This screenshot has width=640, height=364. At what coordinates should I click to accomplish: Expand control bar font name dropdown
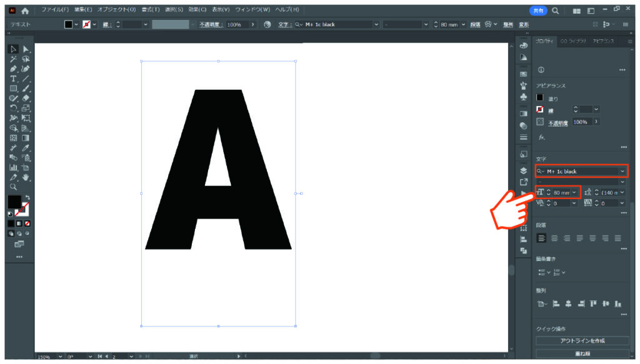point(376,24)
